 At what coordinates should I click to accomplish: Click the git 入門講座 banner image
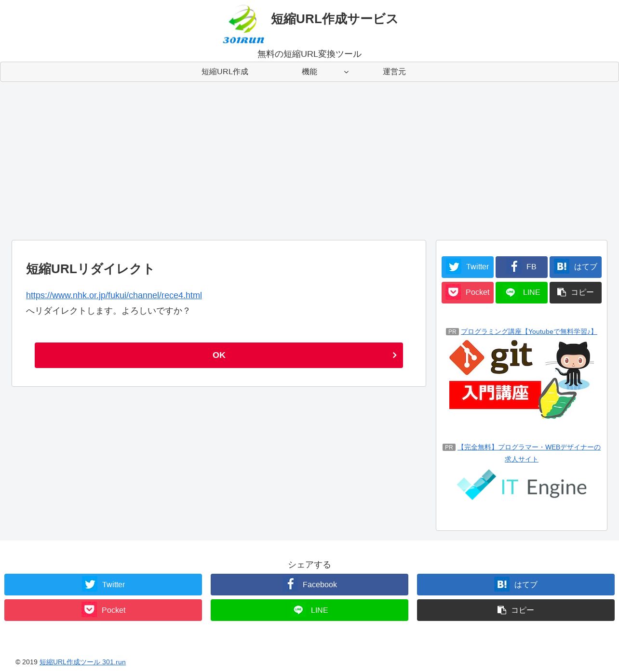click(x=522, y=379)
